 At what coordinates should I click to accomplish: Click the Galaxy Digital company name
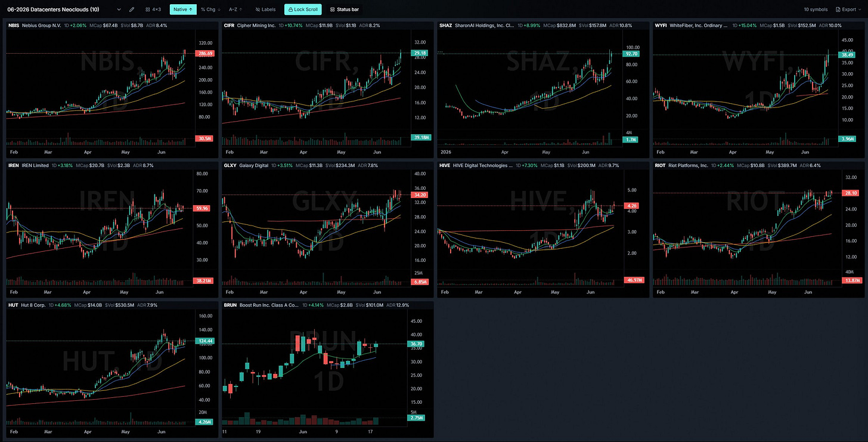[253, 165]
